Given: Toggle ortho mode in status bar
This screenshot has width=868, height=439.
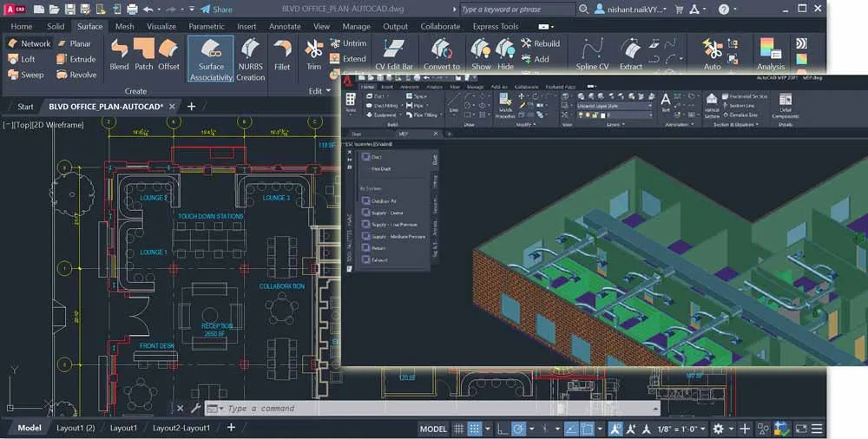Looking at the screenshot, I should [x=502, y=429].
